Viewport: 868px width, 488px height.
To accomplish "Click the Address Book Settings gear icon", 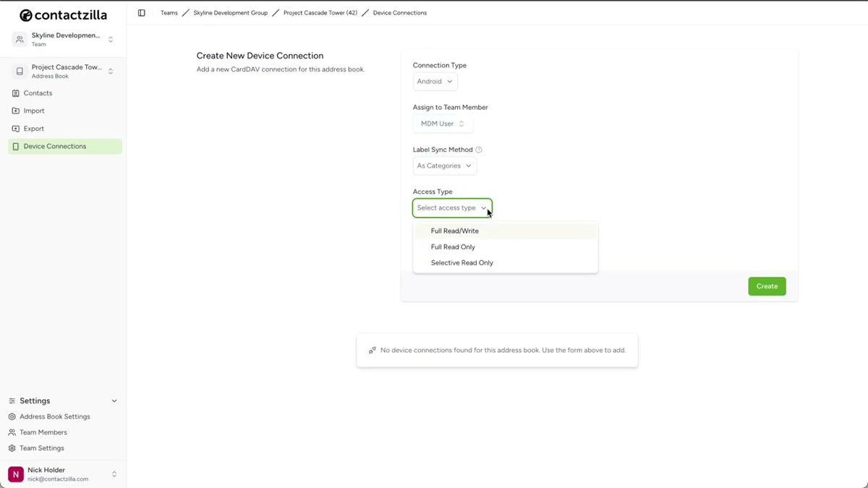I will (12, 416).
